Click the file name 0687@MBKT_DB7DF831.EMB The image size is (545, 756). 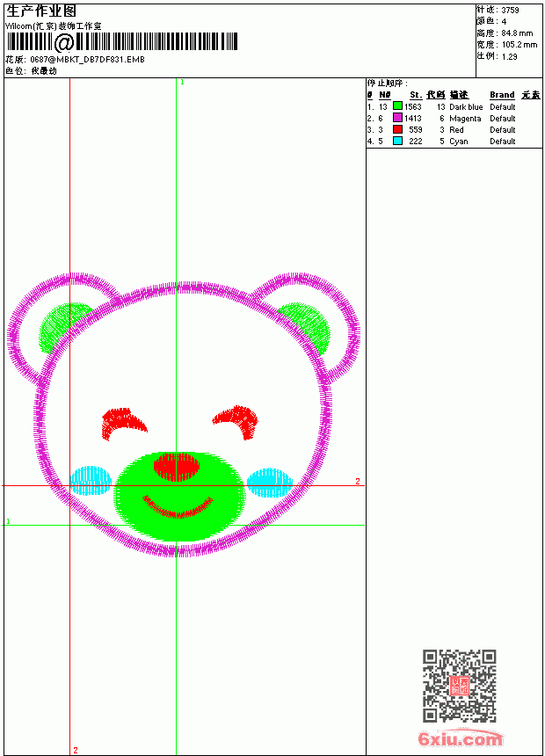click(x=87, y=59)
